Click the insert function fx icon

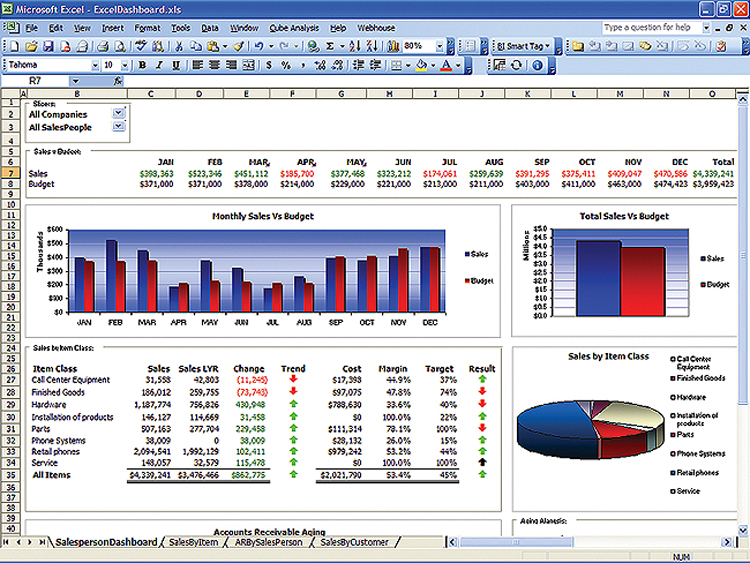pos(118,81)
